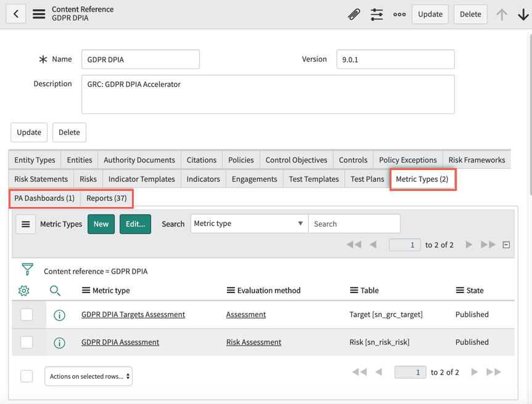Screen dimensions: 532x404
Task: Jump to last page in bottom pagination
Action: (x=494, y=372)
